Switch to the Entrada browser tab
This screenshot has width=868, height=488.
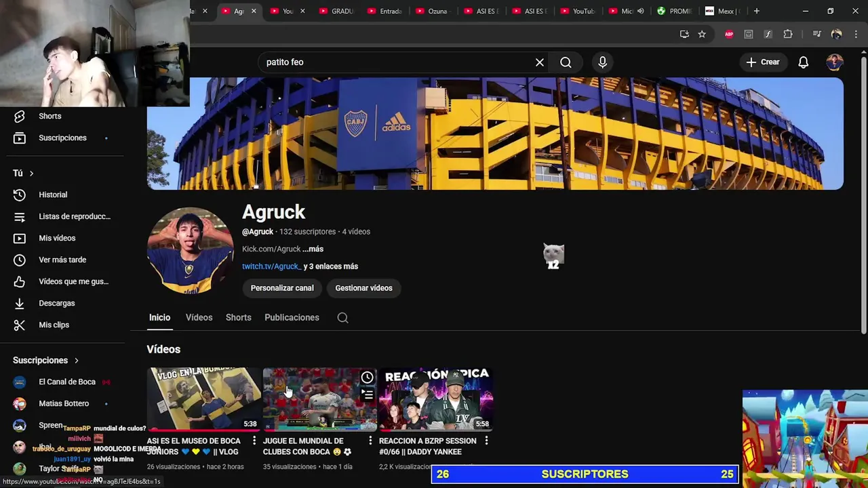click(384, 12)
